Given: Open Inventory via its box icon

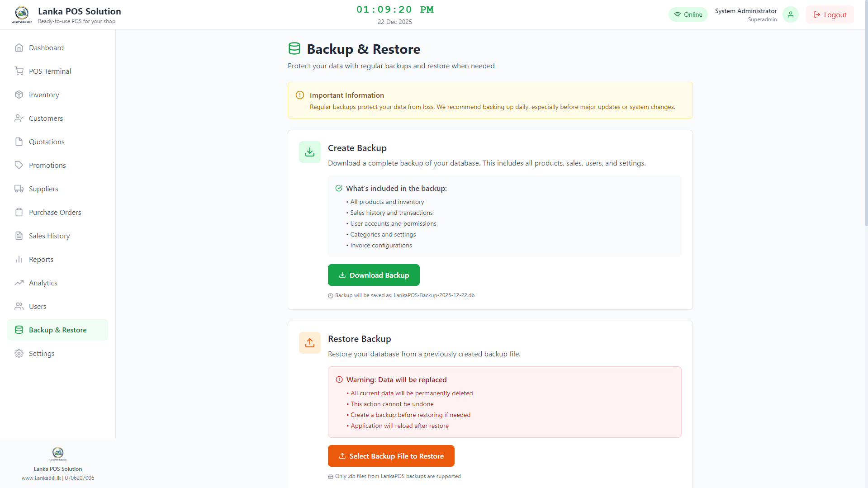Looking at the screenshot, I should [x=19, y=95].
